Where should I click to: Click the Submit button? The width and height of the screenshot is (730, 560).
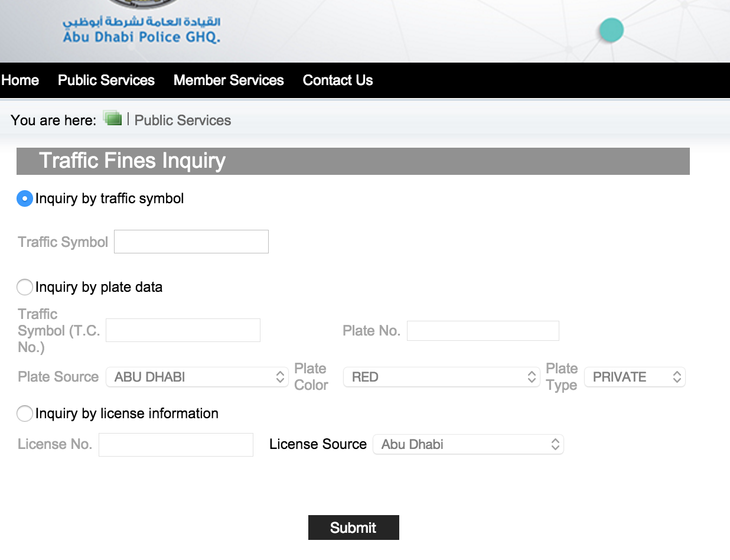(x=353, y=528)
